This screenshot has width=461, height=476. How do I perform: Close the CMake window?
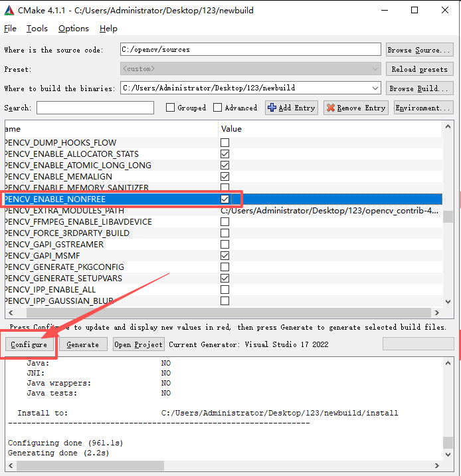tap(445, 11)
